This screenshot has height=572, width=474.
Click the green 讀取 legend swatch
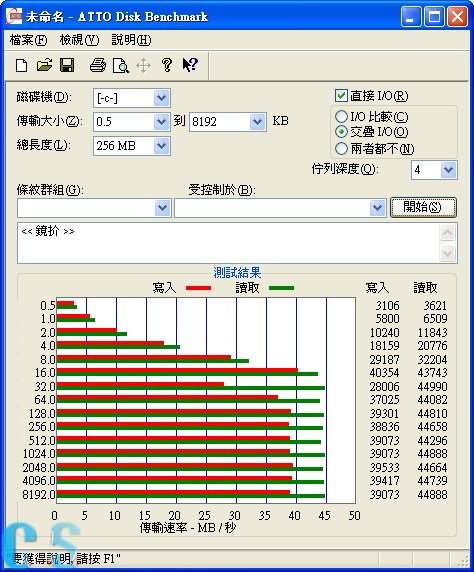(x=281, y=288)
